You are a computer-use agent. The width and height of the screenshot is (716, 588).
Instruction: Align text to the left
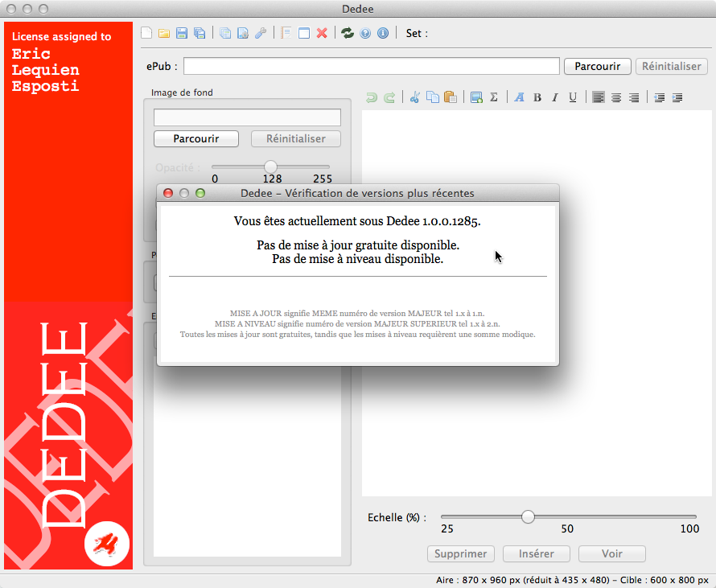(x=599, y=97)
